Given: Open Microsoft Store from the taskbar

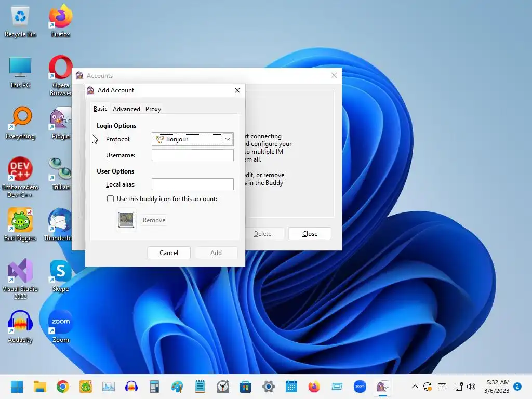Looking at the screenshot, I should (x=245, y=387).
